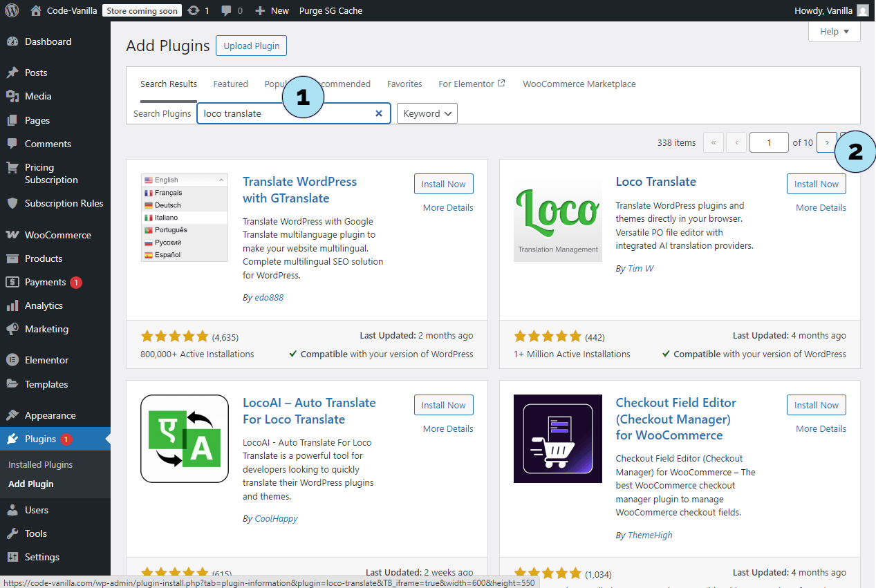Open Elementor from the sidebar
This screenshot has height=588, width=876.
click(46, 360)
